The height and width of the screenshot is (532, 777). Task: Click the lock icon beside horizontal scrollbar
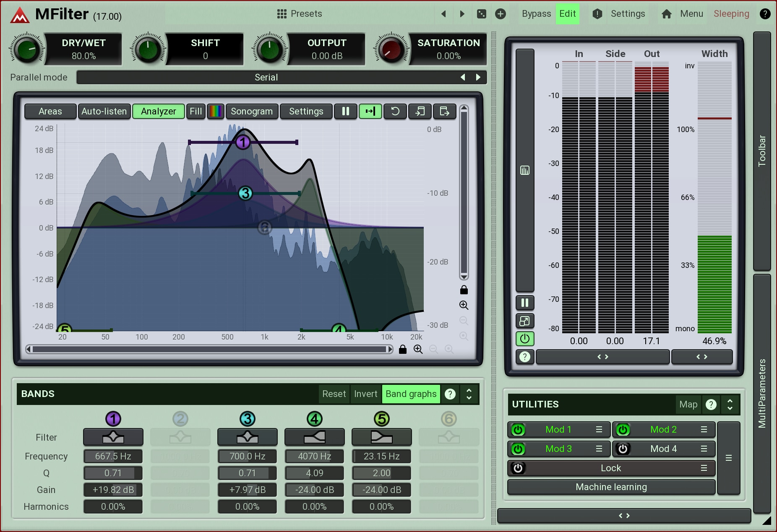(403, 349)
